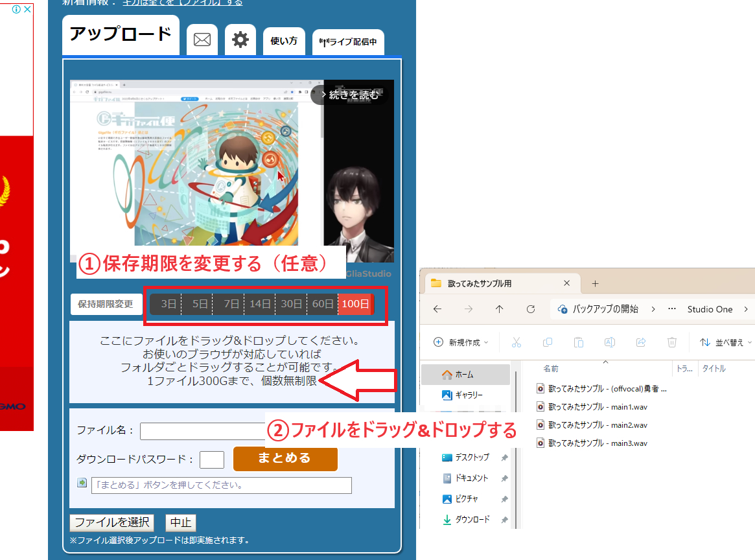Set retention period to 30日

click(x=292, y=304)
